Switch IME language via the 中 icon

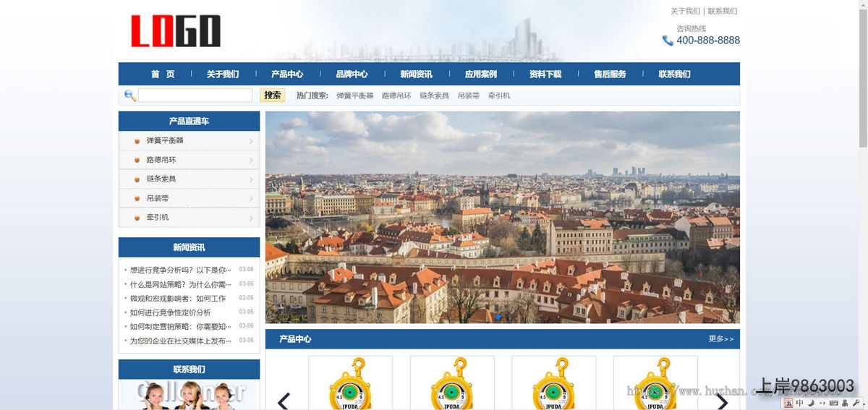tap(800, 403)
